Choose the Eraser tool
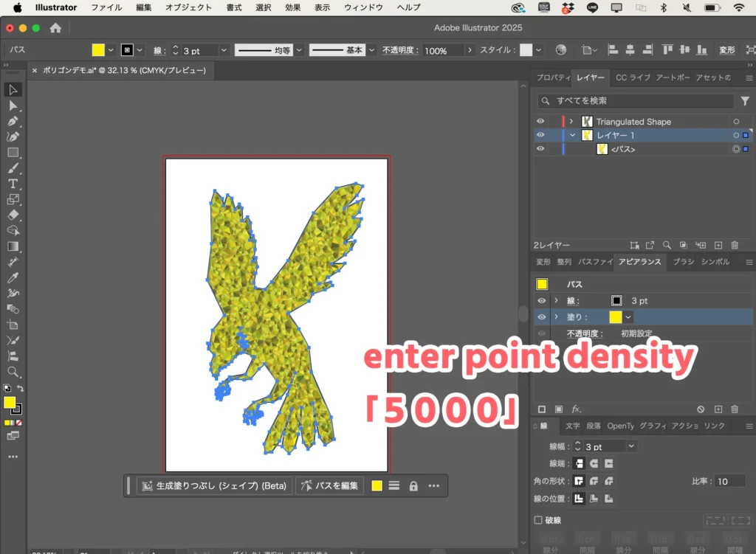The width and height of the screenshot is (756, 554). [x=13, y=215]
